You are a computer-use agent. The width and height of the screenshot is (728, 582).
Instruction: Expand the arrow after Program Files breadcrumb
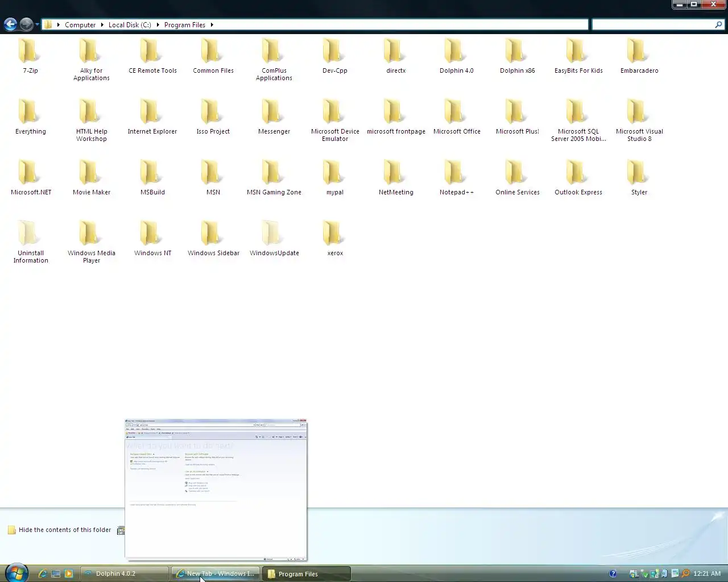(x=212, y=25)
